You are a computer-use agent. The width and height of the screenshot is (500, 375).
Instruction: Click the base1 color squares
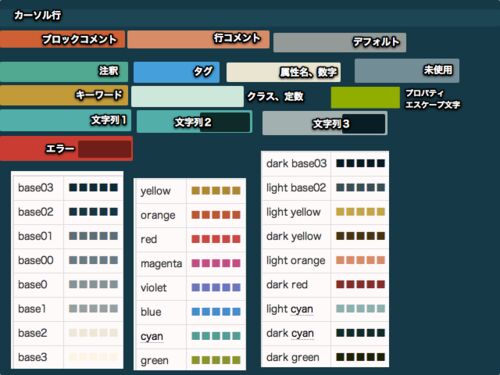point(93,309)
